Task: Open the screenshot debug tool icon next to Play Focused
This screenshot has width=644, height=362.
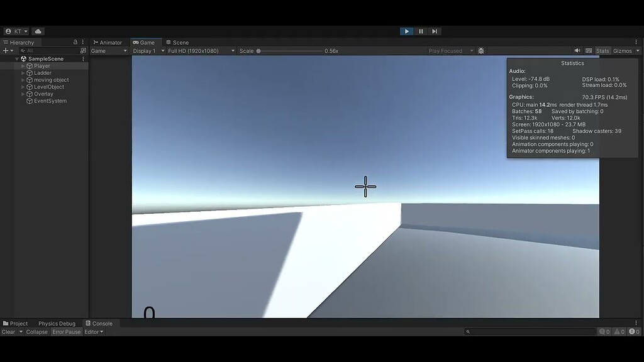Action: (481, 50)
